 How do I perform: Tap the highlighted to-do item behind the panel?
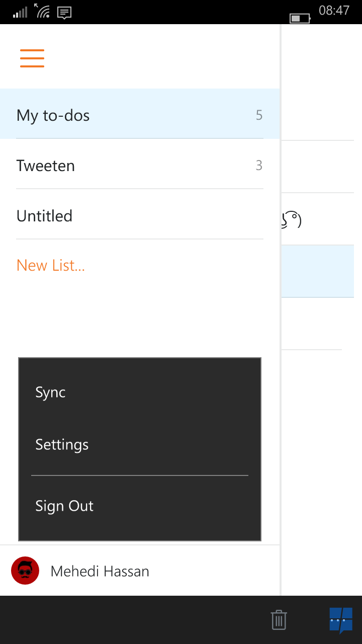pyautogui.click(x=322, y=271)
